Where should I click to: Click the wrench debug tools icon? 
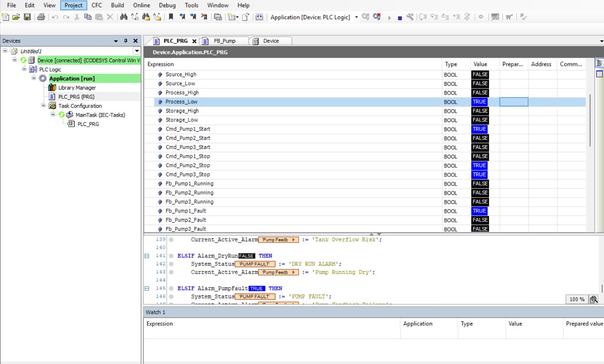click(410, 17)
